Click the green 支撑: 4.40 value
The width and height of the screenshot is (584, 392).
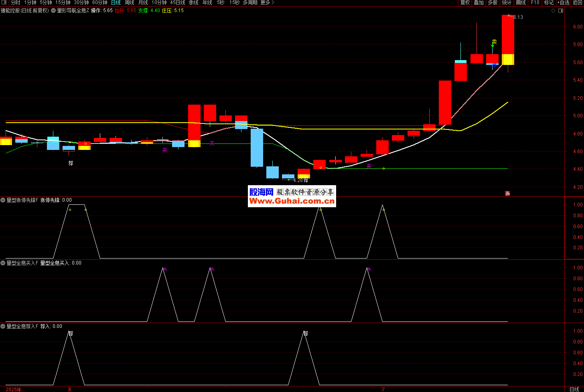coord(149,11)
